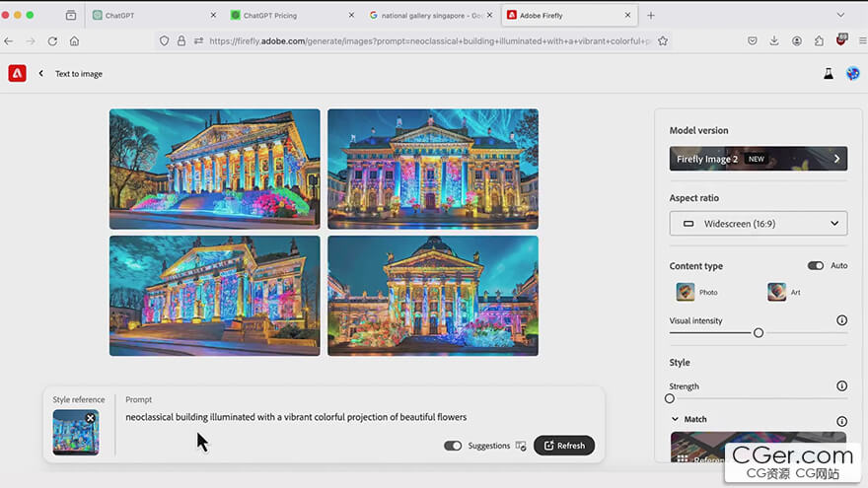Close the ChatGPT Pricing tab
This screenshot has width=868, height=488.
(x=351, y=16)
